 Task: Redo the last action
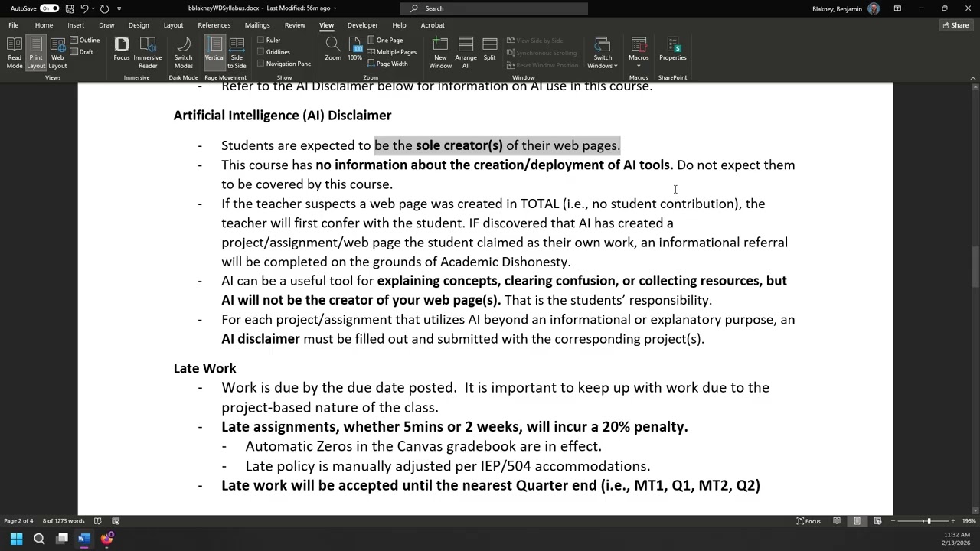point(105,8)
